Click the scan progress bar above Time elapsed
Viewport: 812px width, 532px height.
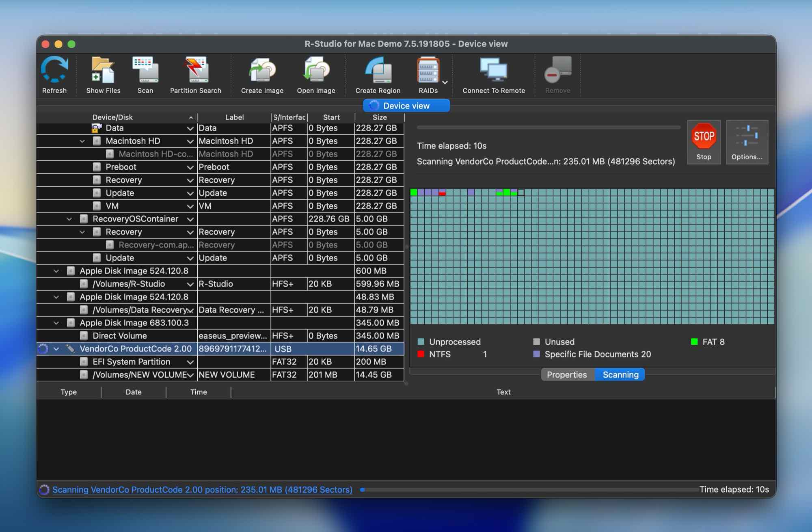[x=549, y=128]
